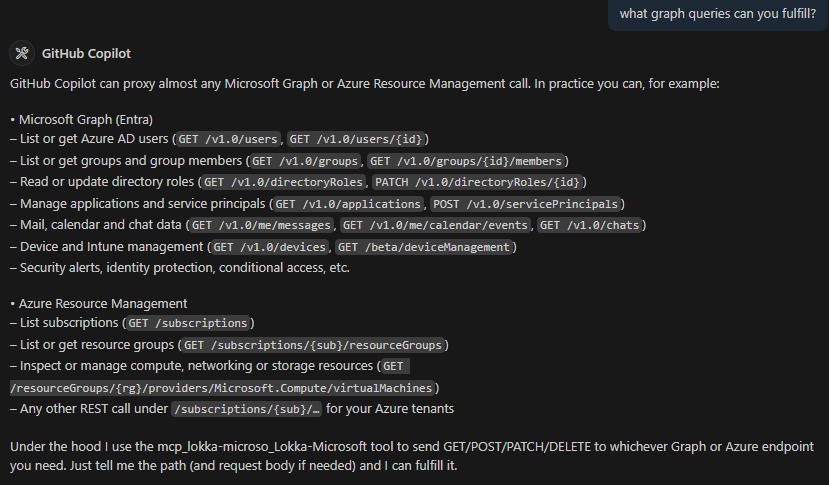
Task: Click the GET /v1.0/groups/{id}/members code snippet
Action: (x=467, y=160)
